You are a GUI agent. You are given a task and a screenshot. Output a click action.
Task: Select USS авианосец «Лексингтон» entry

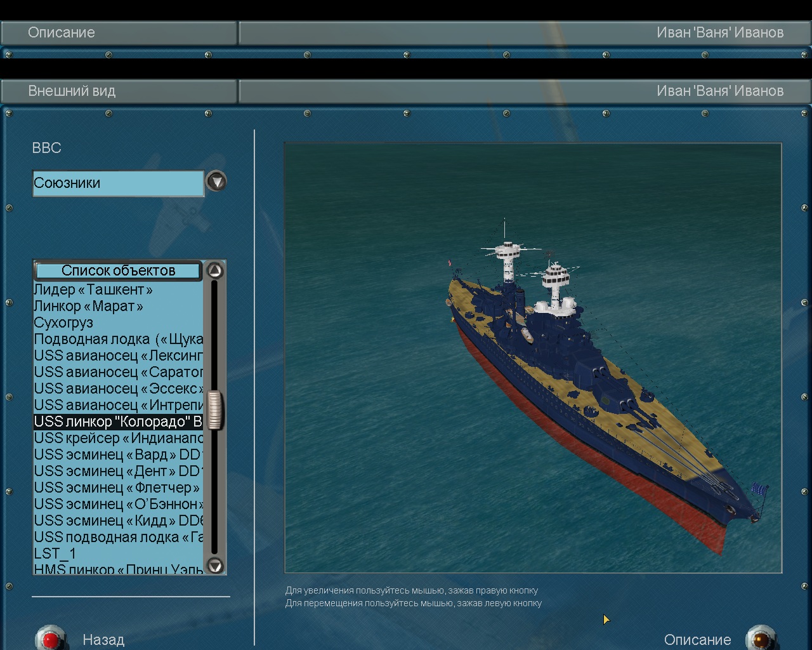118,356
